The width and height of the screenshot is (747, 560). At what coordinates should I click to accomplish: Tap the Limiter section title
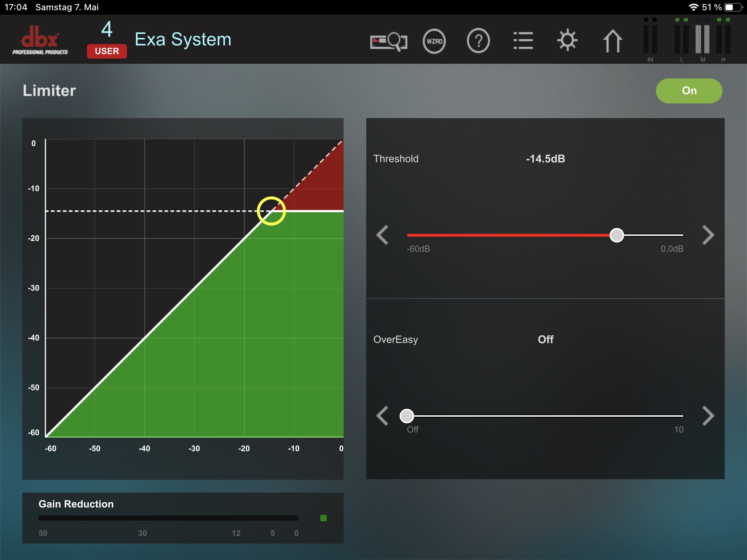[x=49, y=90]
